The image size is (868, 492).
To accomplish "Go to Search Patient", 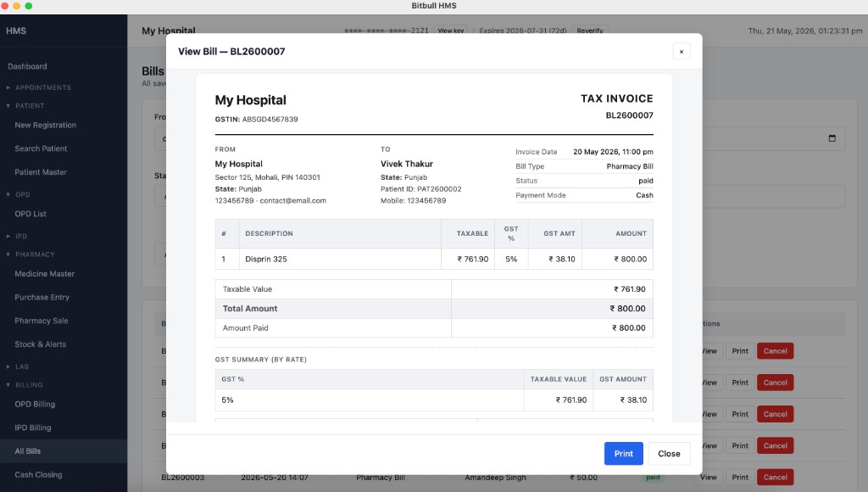I will (41, 148).
